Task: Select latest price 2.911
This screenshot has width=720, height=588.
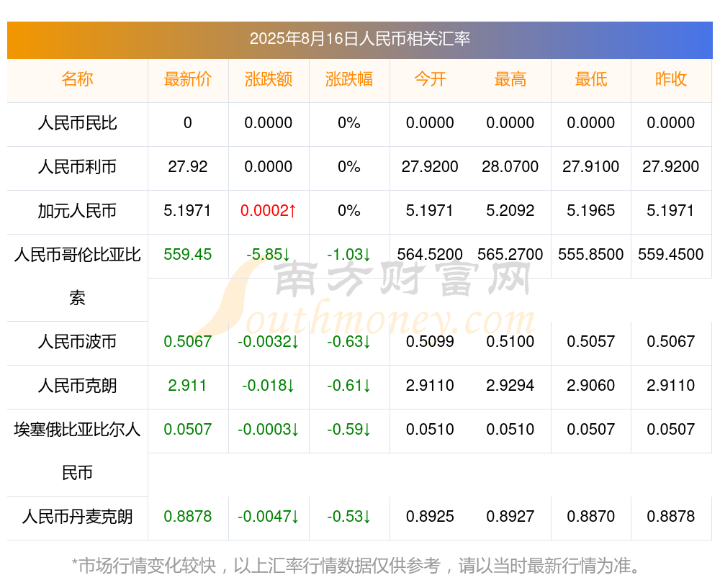Action: pos(187,386)
